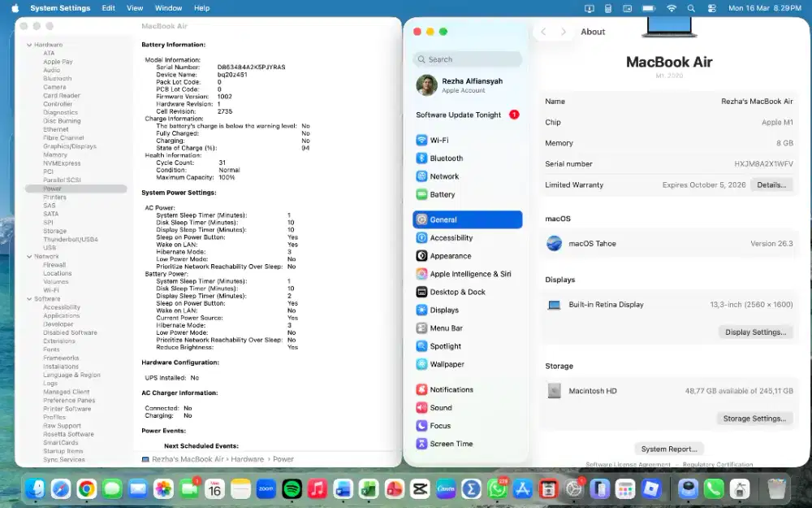Open the Window menu
The image size is (812, 508).
(x=168, y=8)
